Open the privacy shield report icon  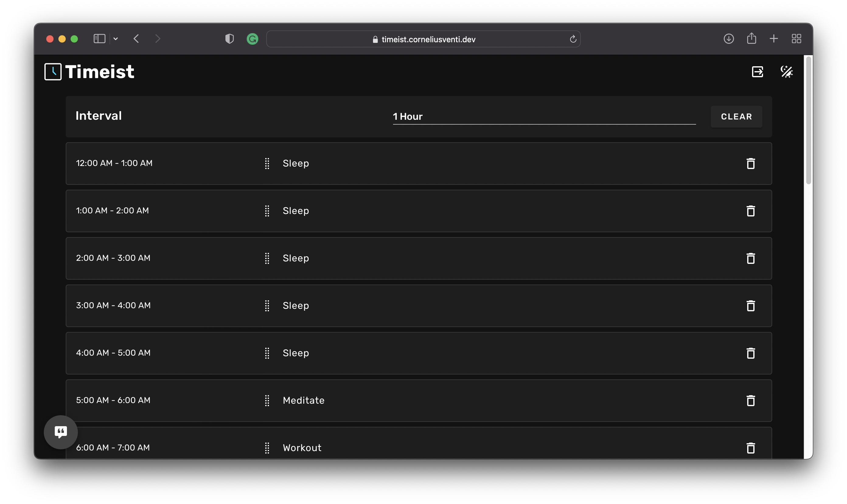[x=229, y=39]
